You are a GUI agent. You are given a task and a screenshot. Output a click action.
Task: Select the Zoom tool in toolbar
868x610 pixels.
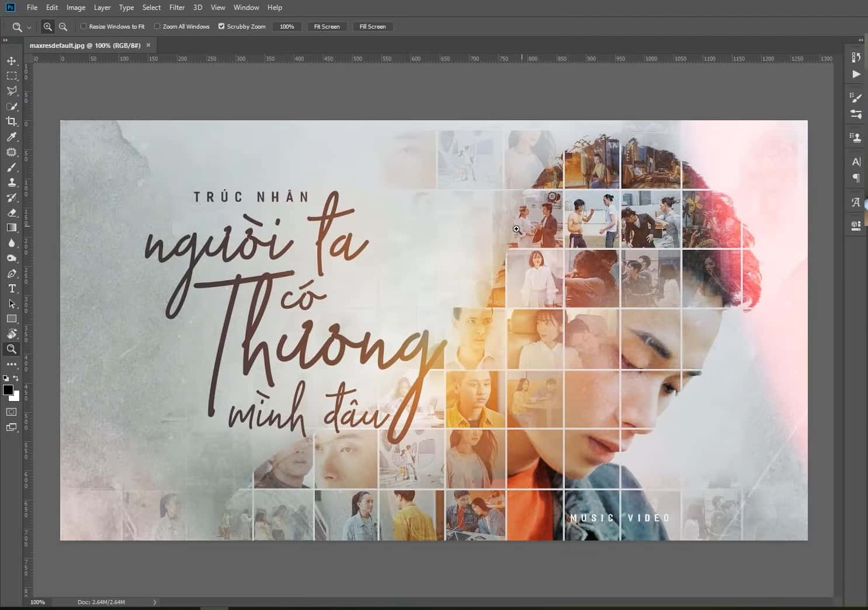12,349
